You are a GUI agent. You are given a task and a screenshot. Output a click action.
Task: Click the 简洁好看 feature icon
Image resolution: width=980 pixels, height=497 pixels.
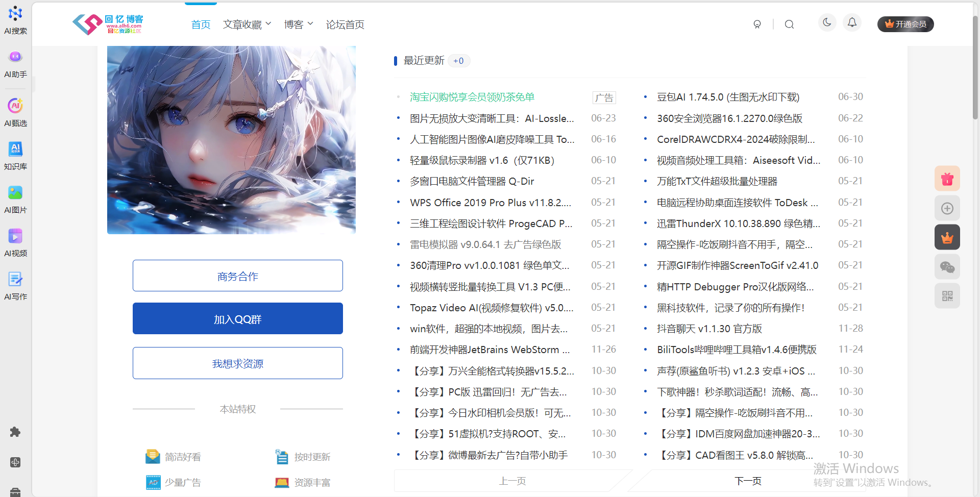(153, 457)
